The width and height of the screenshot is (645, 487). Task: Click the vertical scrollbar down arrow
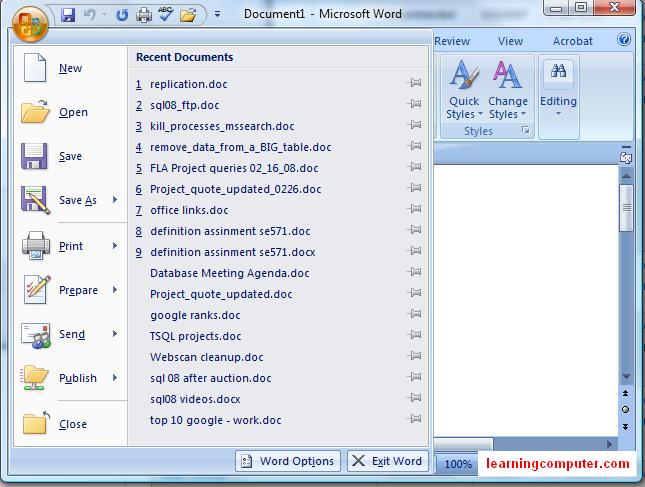pyautogui.click(x=626, y=377)
